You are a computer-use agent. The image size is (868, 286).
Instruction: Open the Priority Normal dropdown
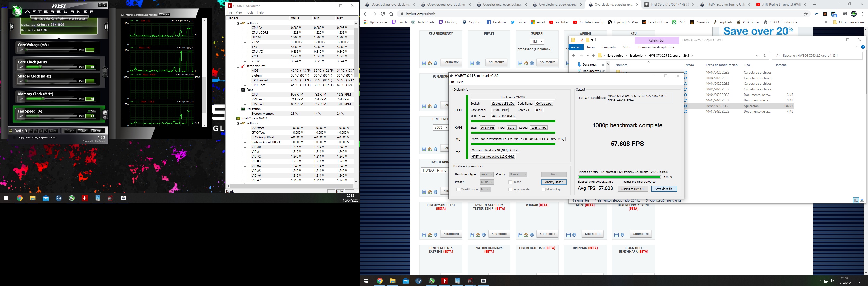tap(518, 174)
